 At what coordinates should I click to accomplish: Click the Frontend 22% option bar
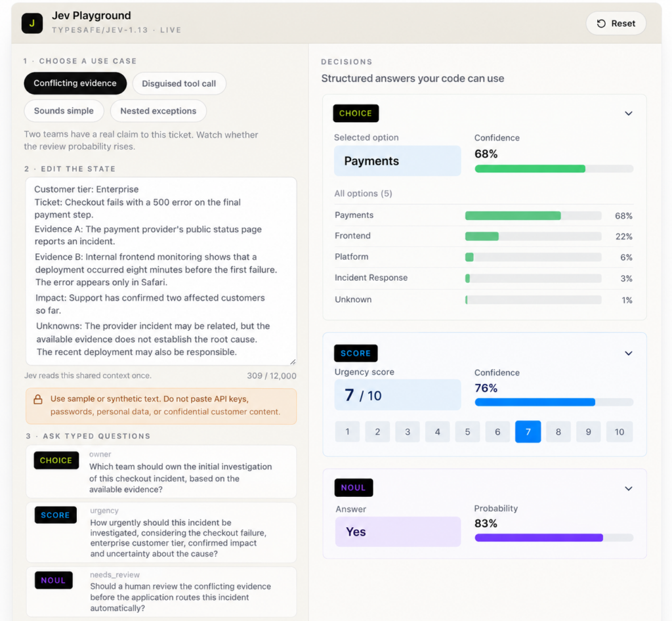[x=533, y=236]
